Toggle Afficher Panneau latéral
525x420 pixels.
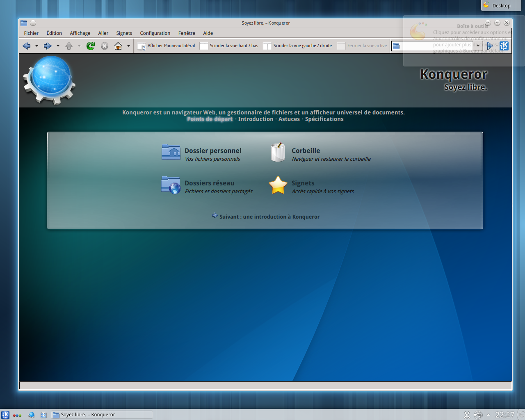(x=166, y=46)
